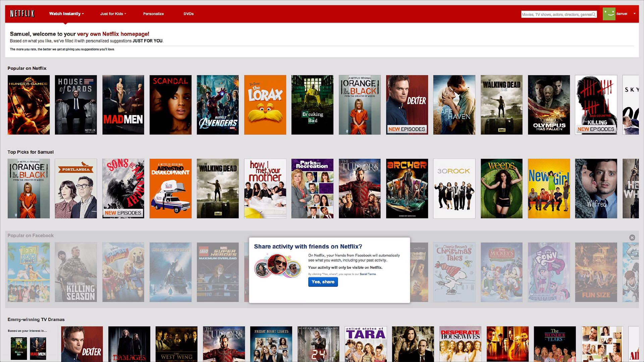
Task: Choose the Archer poster
Action: (407, 189)
